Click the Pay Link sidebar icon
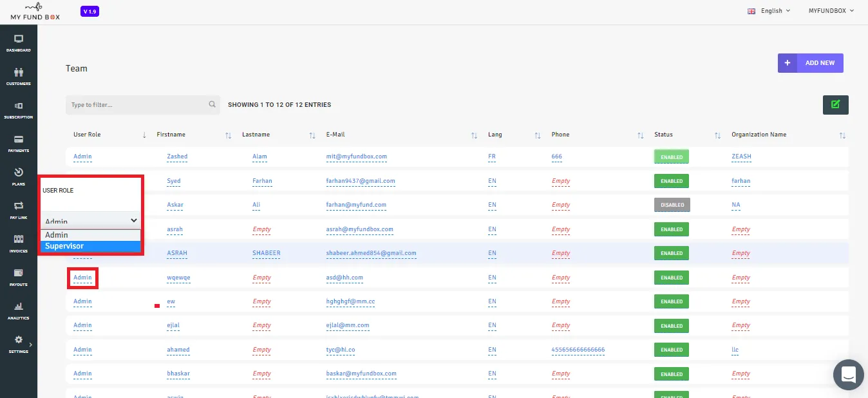868x398 pixels. tap(19, 206)
